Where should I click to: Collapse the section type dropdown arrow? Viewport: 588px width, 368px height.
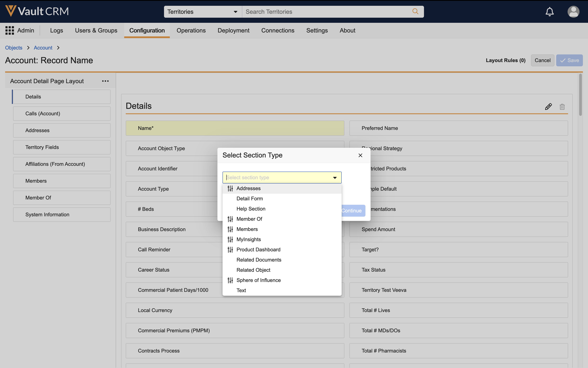[x=335, y=178]
